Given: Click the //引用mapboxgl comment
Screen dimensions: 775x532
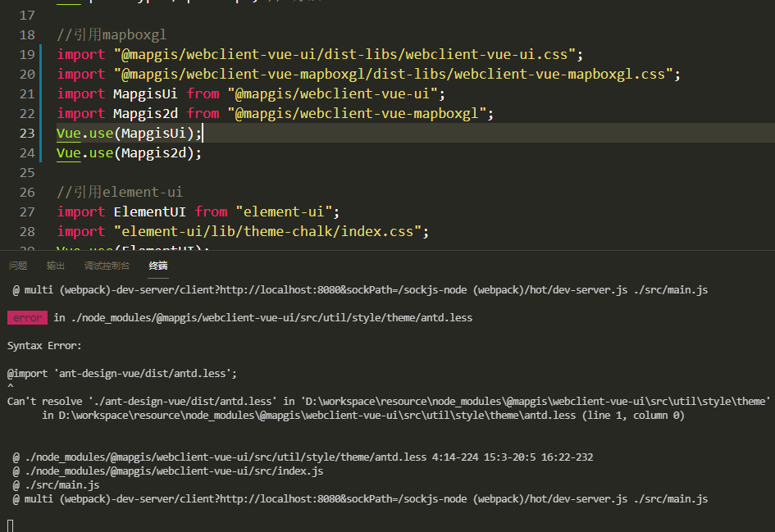Looking at the screenshot, I should coord(112,34).
